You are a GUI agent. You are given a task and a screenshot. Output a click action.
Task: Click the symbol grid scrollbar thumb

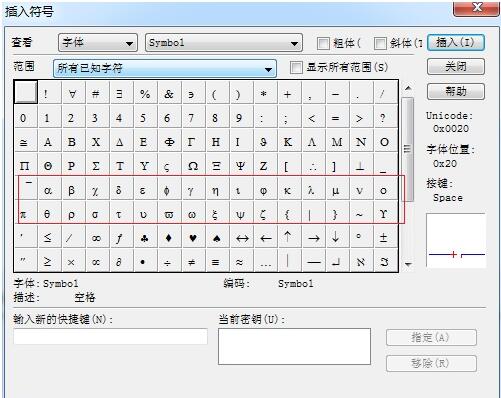point(408,149)
